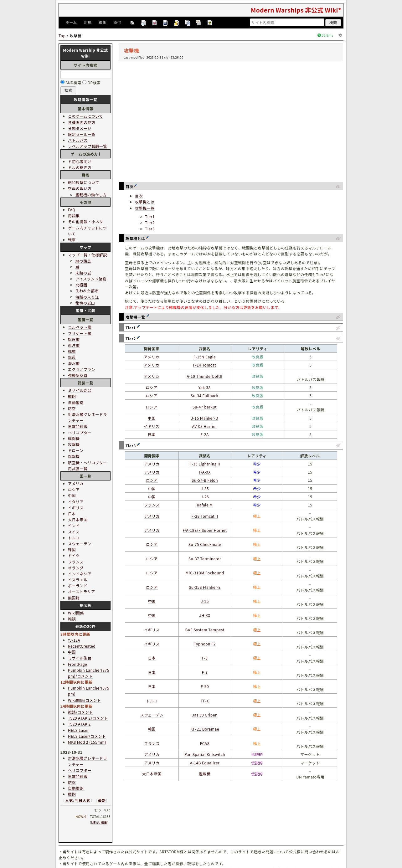Select the OR検索 radio button
Viewport: 402px width, 868px height.
(x=84, y=82)
